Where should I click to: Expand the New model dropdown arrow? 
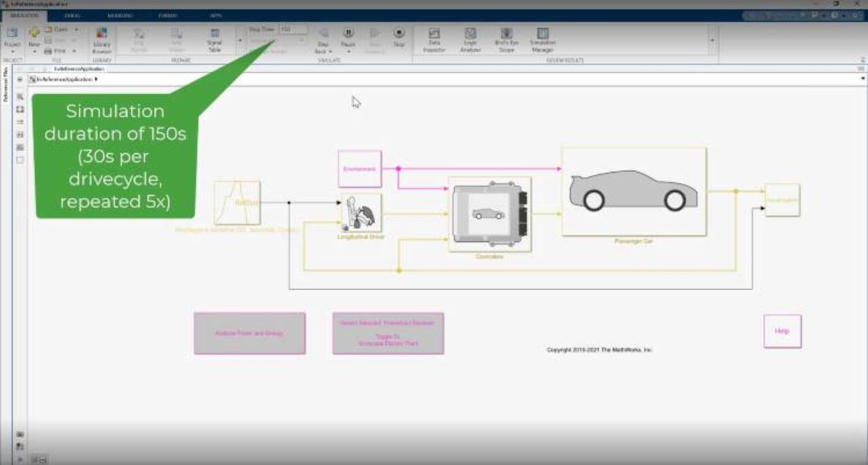(x=34, y=52)
